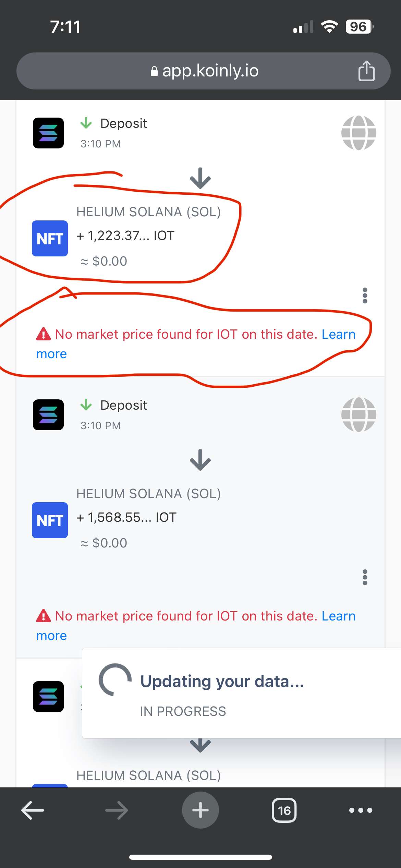Tap the Solana wallet icon on second deposit
Screen dimensions: 401x868
coord(48,415)
